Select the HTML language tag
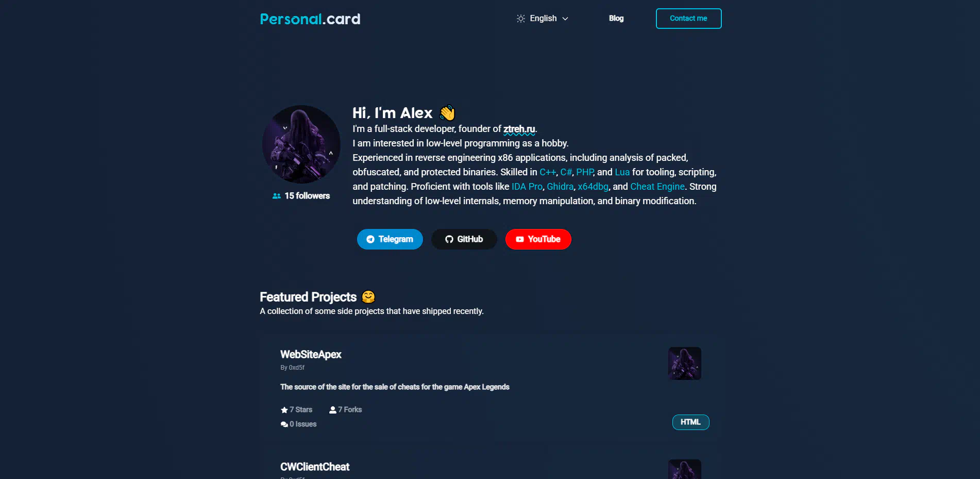This screenshot has height=479, width=980. pyautogui.click(x=690, y=422)
